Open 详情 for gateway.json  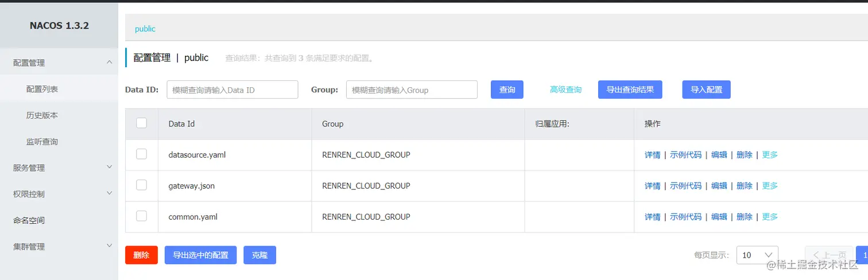[x=653, y=186]
